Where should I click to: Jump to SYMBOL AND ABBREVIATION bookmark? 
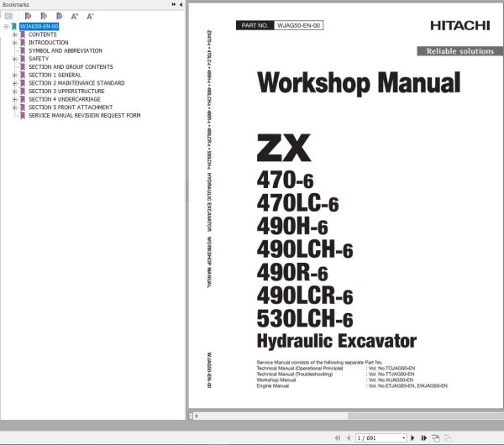66,50
